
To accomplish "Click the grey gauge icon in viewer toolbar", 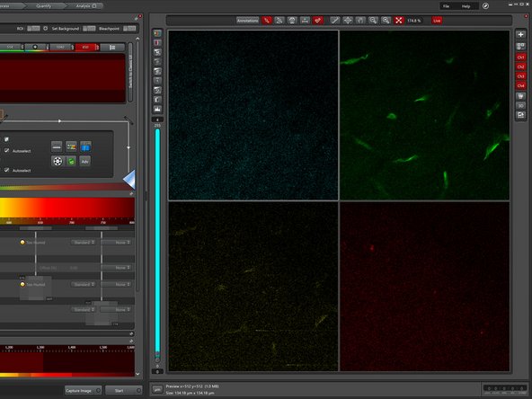I will [x=292, y=21].
